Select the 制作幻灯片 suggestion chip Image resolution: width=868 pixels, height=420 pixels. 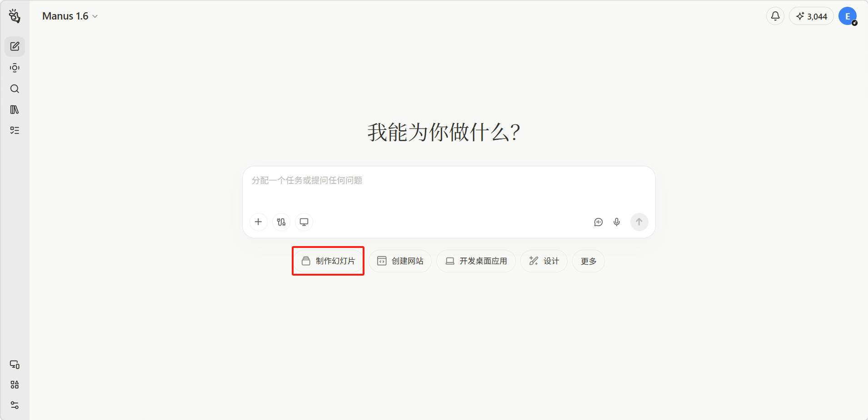(x=328, y=261)
